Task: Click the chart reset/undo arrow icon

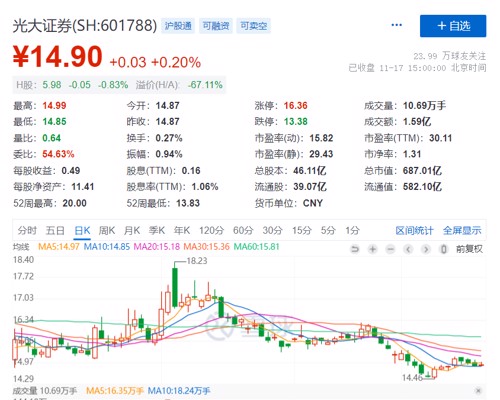Action: (355, 249)
